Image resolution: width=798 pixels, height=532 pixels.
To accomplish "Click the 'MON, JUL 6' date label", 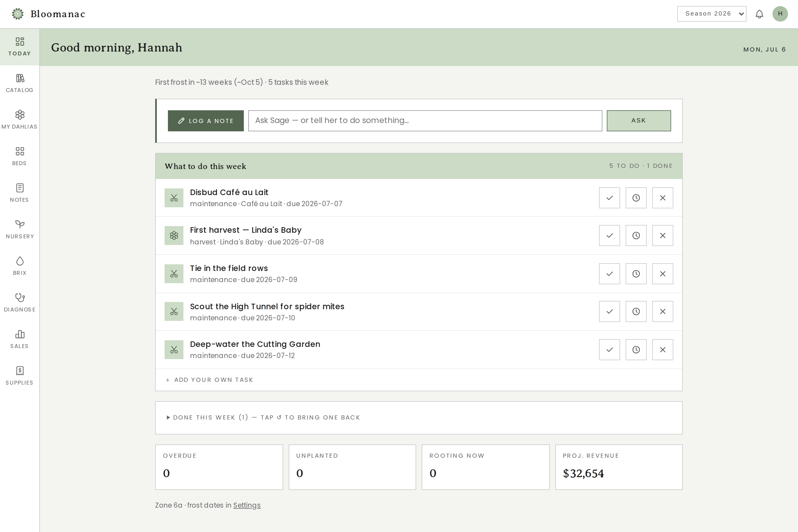I will point(764,50).
